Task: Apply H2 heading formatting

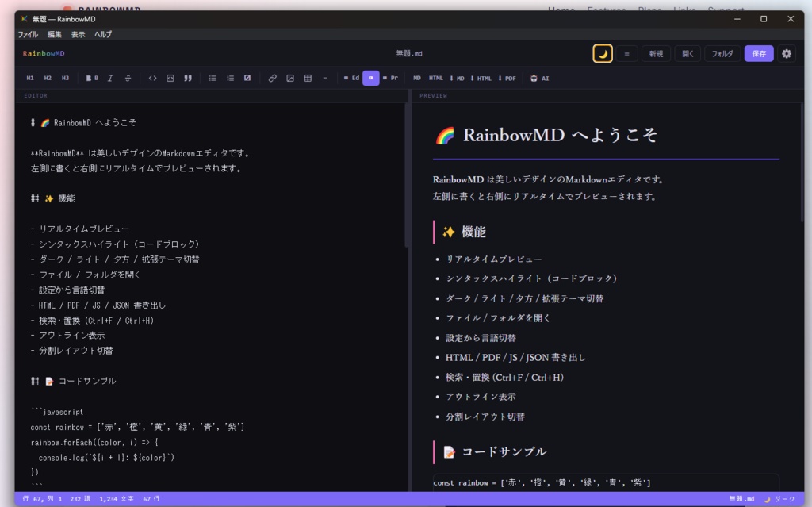Action: coord(48,78)
